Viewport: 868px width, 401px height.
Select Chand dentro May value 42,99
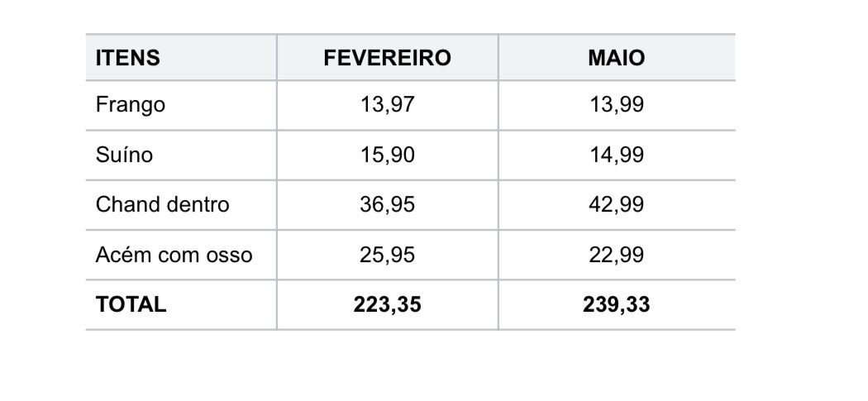point(617,204)
